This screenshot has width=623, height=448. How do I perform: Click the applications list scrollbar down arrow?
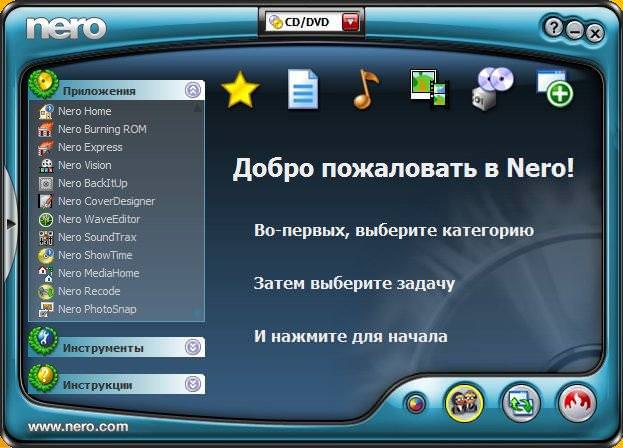click(x=197, y=314)
